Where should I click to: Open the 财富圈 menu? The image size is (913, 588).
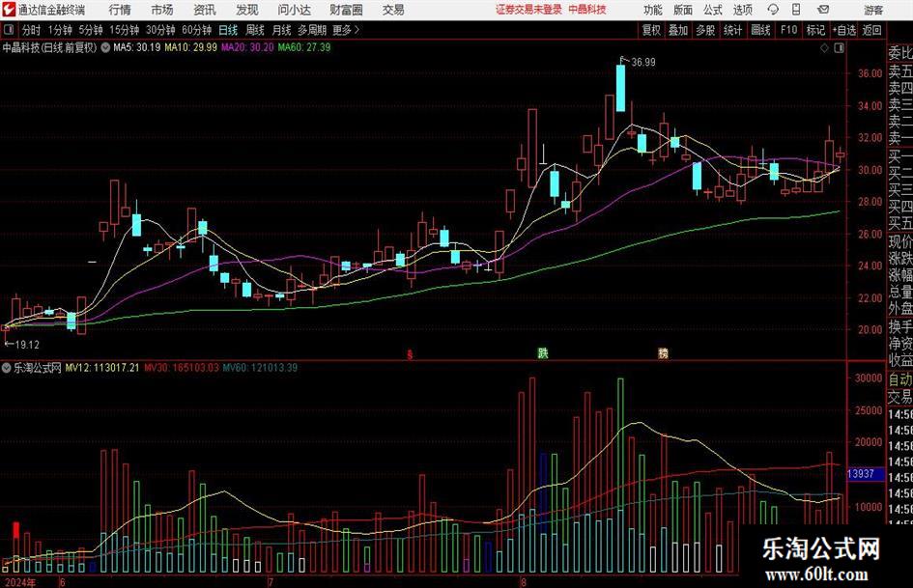(346, 10)
